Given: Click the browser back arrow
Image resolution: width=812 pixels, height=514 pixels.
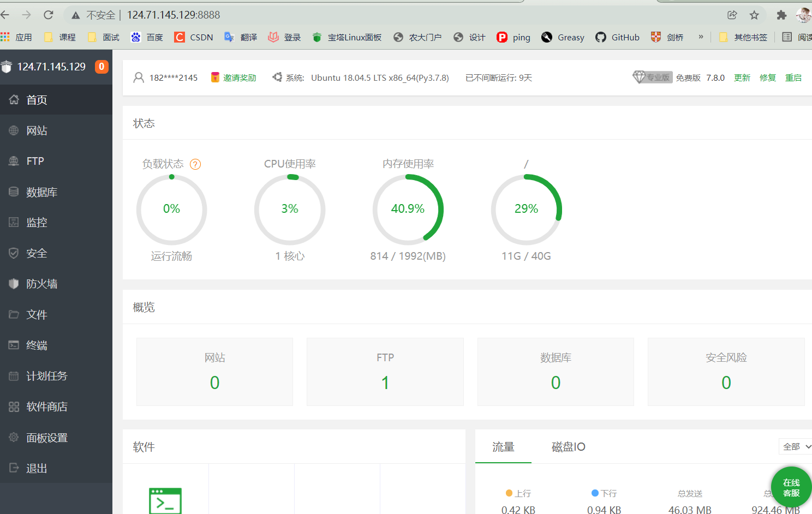Looking at the screenshot, I should point(5,15).
